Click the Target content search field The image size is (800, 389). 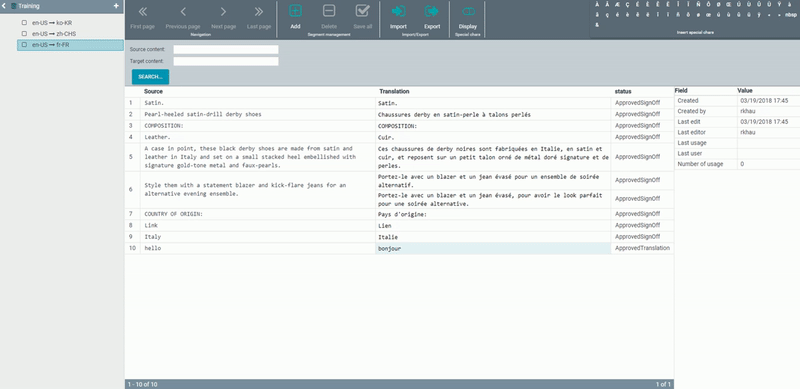click(226, 61)
